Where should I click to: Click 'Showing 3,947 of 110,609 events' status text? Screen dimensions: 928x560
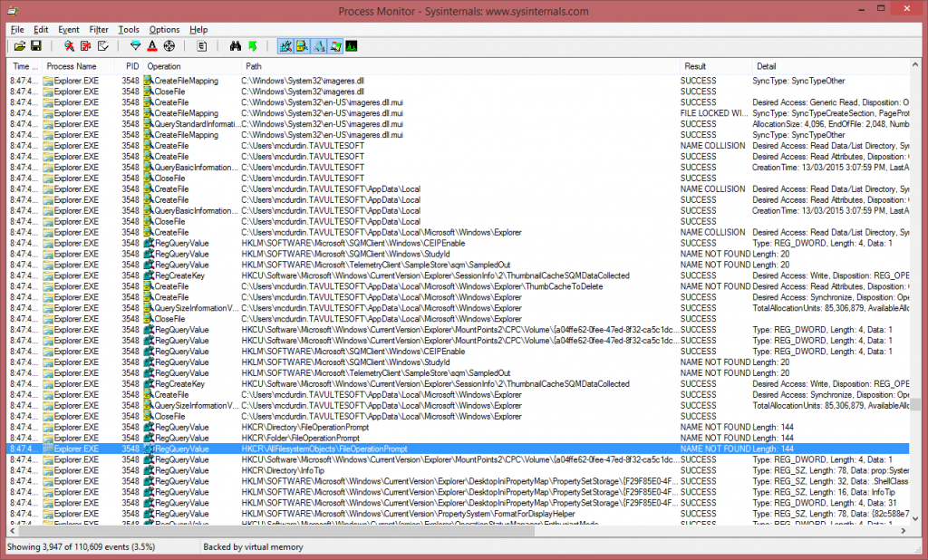point(82,547)
